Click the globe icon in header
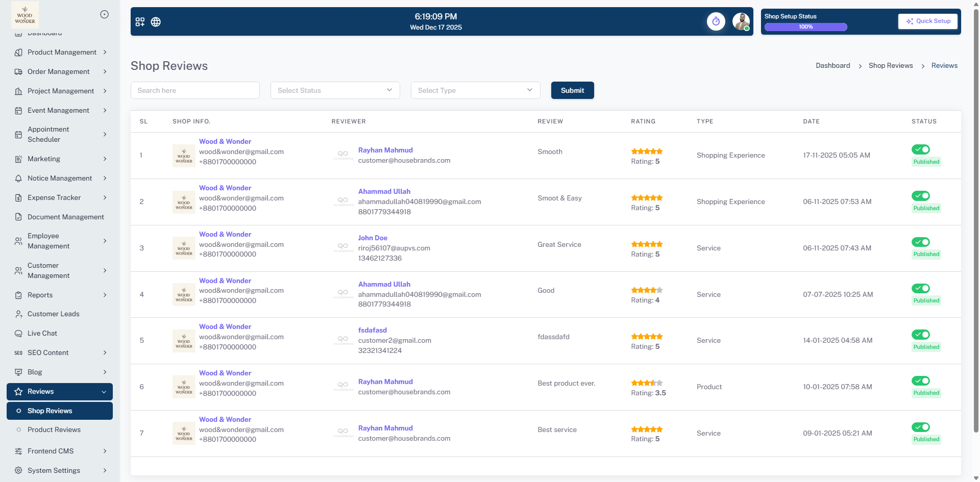Viewport: 980px width, 482px height. click(156, 22)
